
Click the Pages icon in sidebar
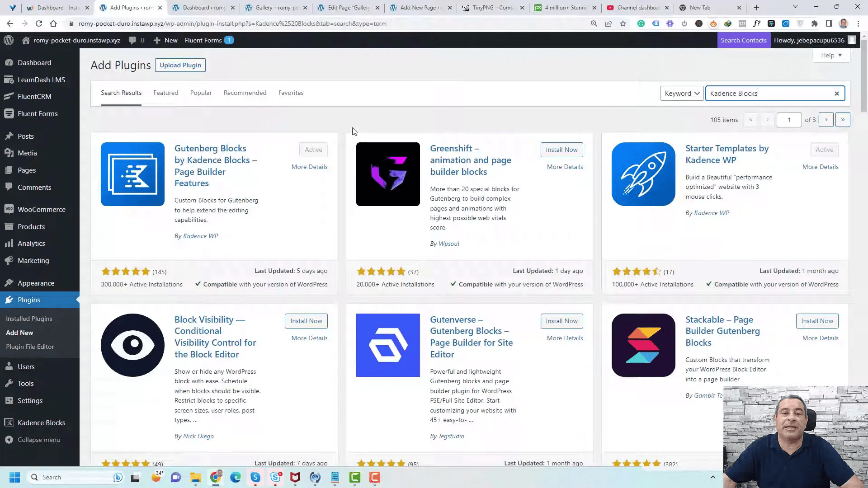(x=9, y=170)
